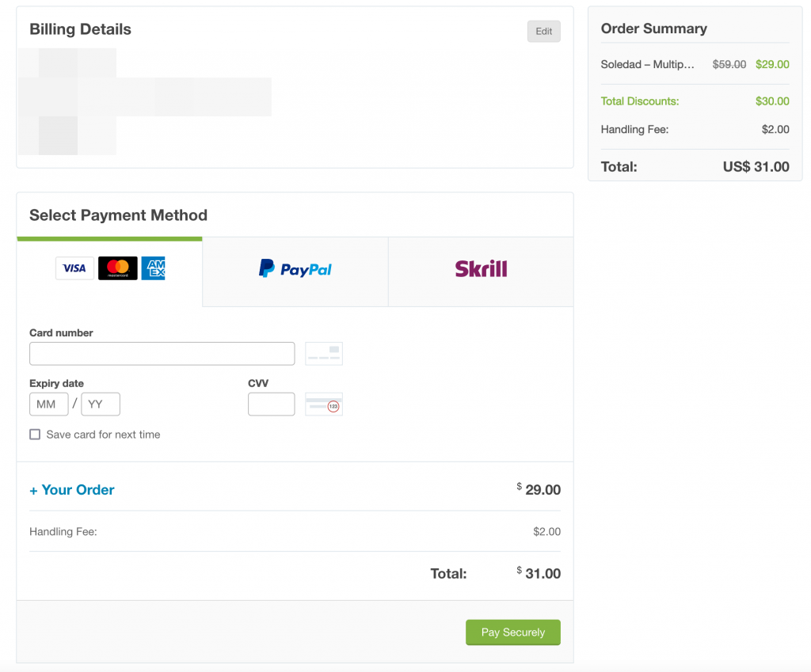Click the Visa card icon
This screenshot has width=811, height=672.
(74, 268)
